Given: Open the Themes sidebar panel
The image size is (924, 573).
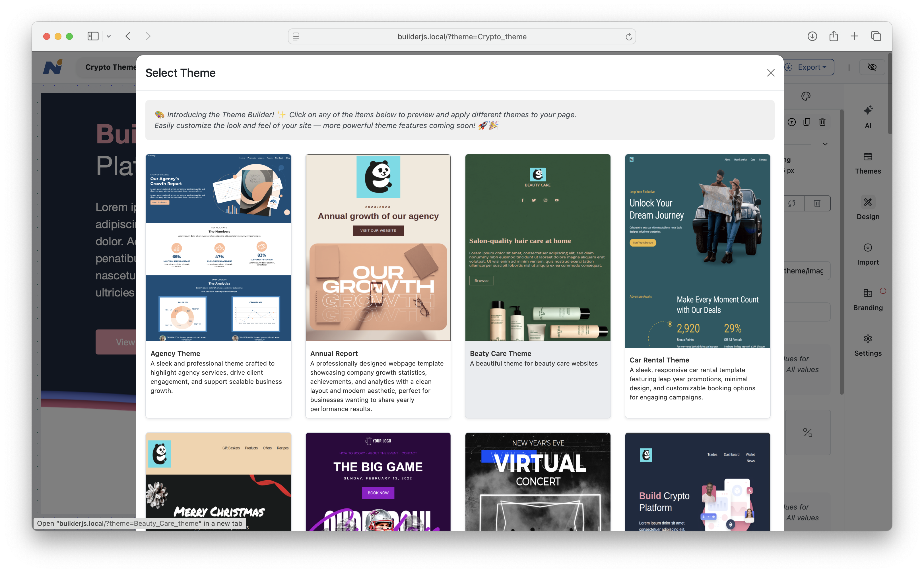Looking at the screenshot, I should coord(868,162).
